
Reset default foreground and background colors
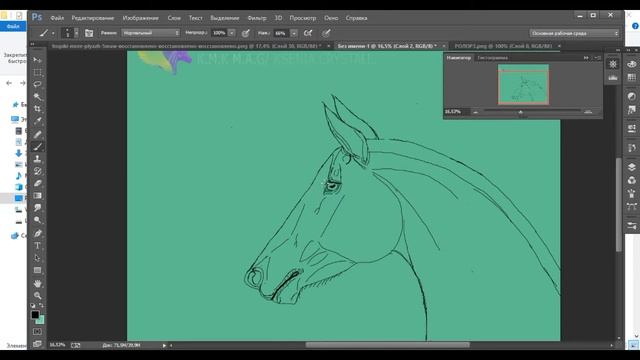(x=33, y=305)
